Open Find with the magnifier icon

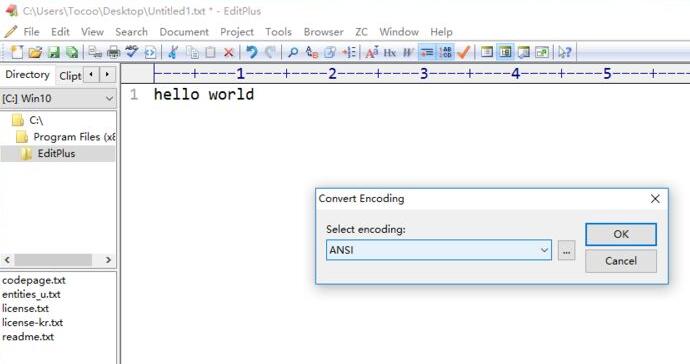click(293, 52)
